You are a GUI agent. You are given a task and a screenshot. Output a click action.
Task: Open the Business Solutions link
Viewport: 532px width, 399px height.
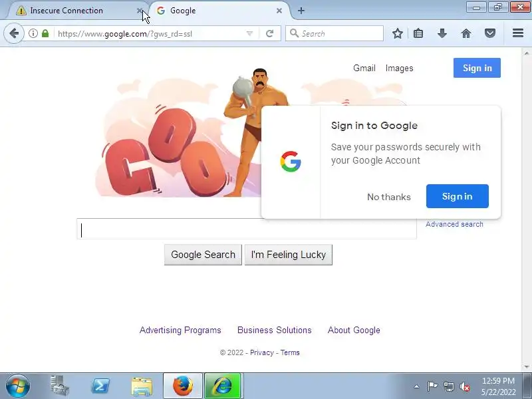coord(275,330)
